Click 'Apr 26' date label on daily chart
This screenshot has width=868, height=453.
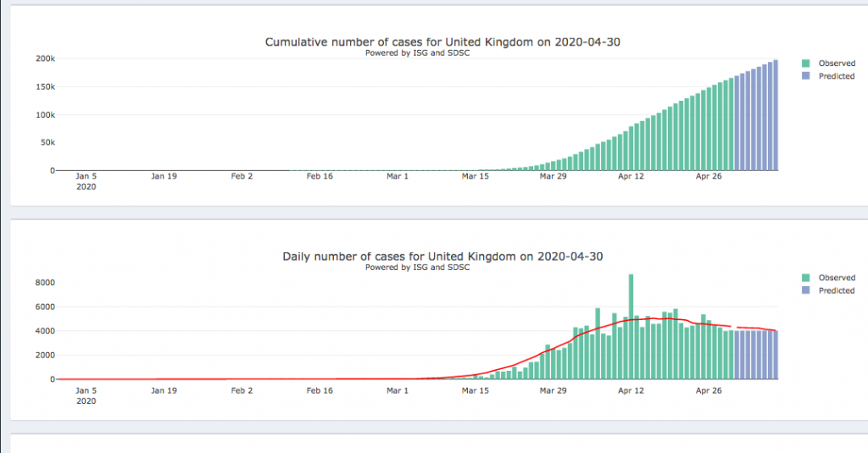709,391
